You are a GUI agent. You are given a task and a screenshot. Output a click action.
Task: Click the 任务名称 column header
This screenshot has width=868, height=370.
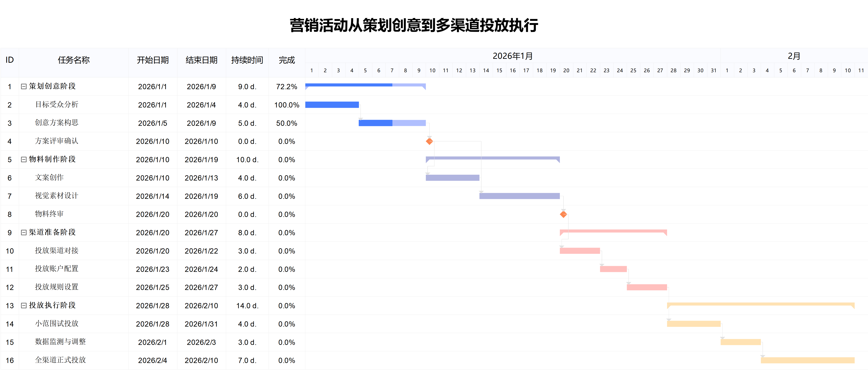[74, 60]
